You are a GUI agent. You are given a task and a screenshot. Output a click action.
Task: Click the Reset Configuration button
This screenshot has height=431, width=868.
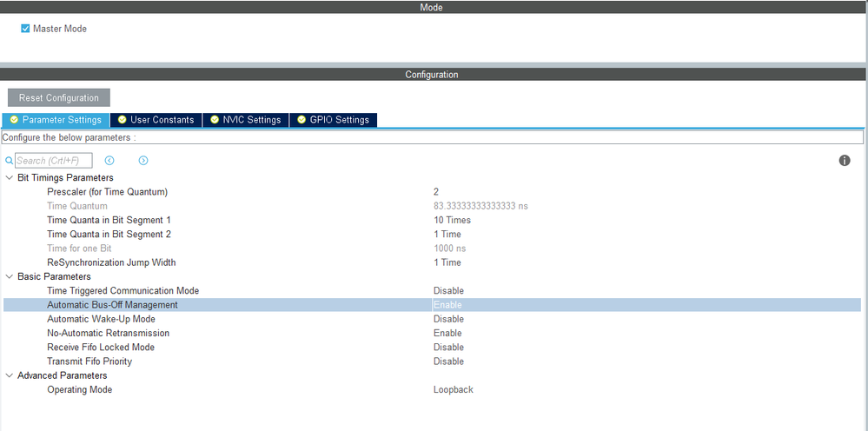tap(59, 98)
